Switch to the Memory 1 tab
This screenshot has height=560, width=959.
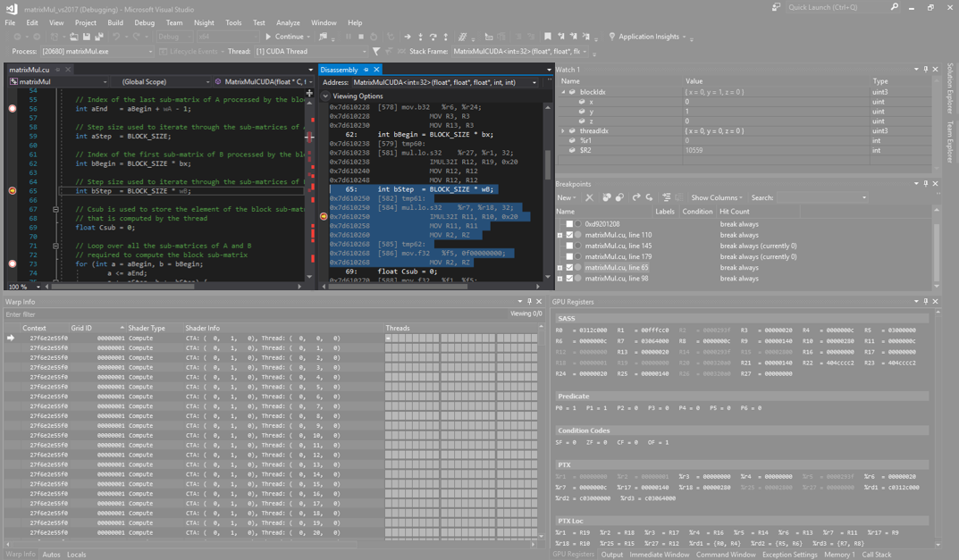(x=840, y=555)
